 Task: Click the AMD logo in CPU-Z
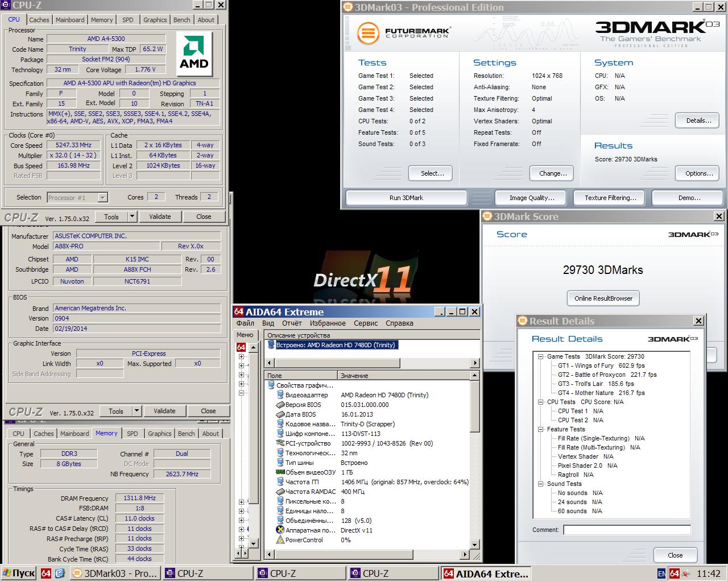pos(194,55)
